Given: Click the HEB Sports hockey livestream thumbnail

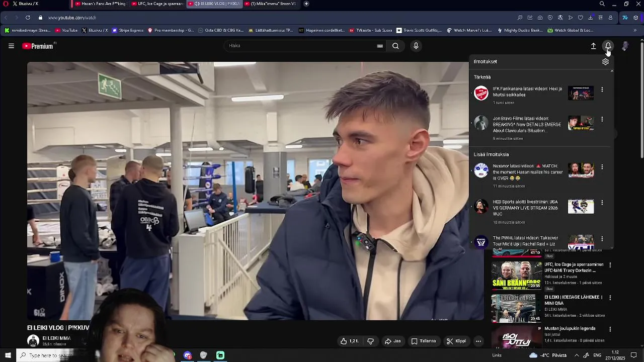Looking at the screenshot, I should click(581, 206).
